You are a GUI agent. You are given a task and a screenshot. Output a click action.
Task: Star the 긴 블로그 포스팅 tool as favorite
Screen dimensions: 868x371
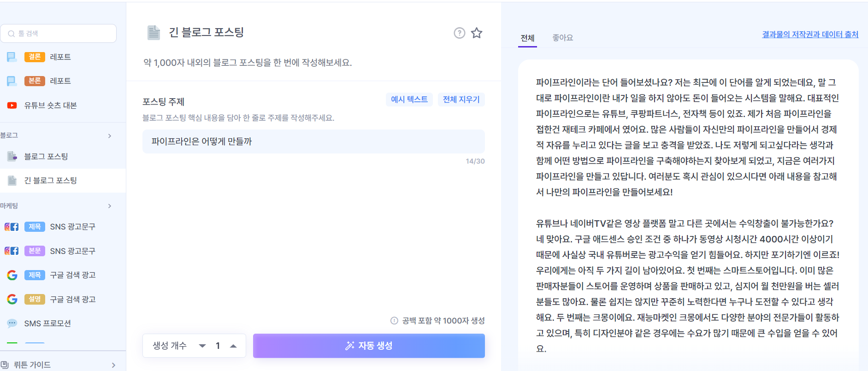477,33
